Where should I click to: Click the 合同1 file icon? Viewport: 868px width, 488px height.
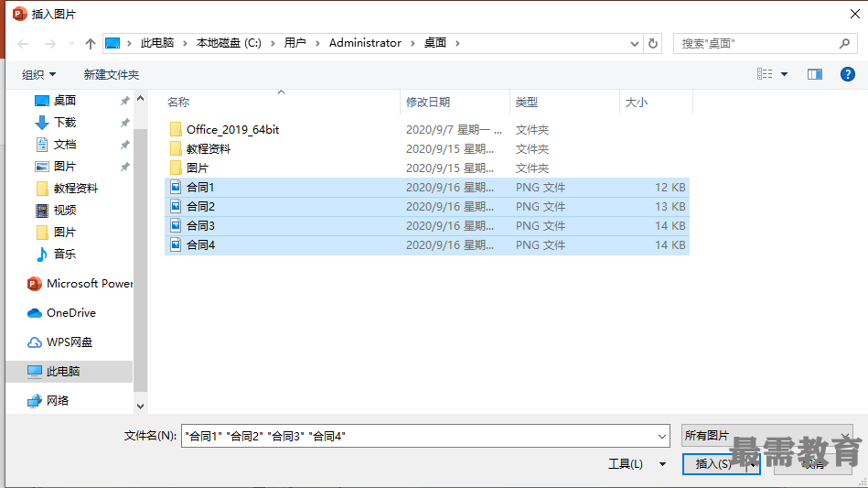[176, 187]
